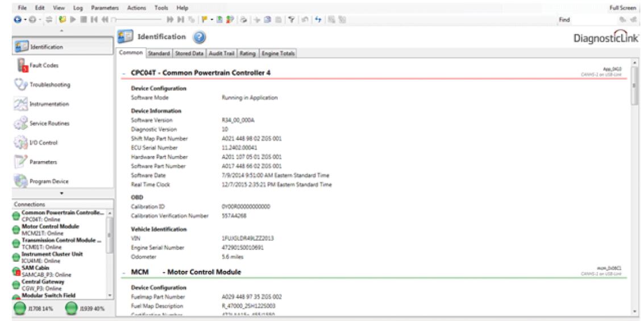Collapse the MCM Motor Control Module section
Image resolution: width=644 pixels, height=321 pixels.
click(x=124, y=273)
